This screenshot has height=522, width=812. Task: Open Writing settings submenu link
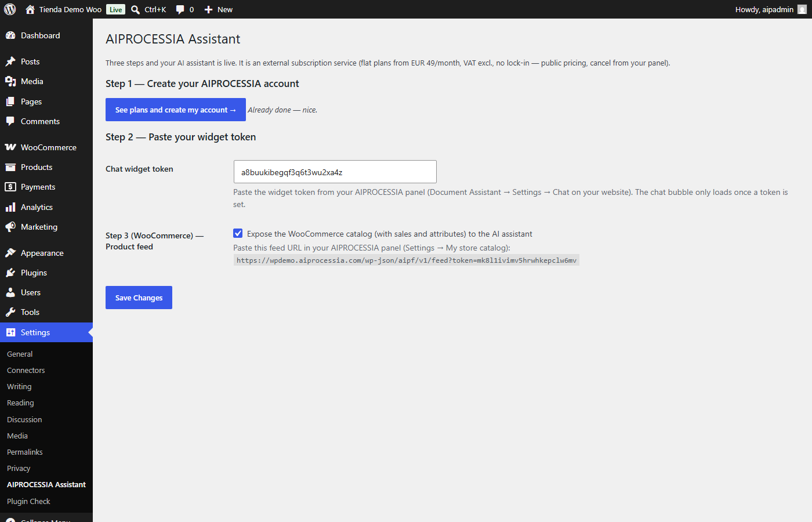[19, 386]
